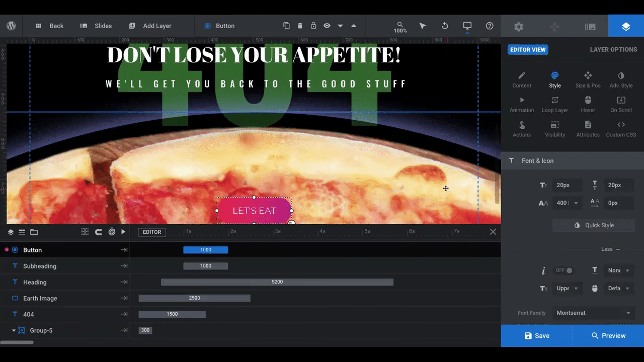Select the Earth Image layer row
The image size is (644, 362).
pos(65,298)
